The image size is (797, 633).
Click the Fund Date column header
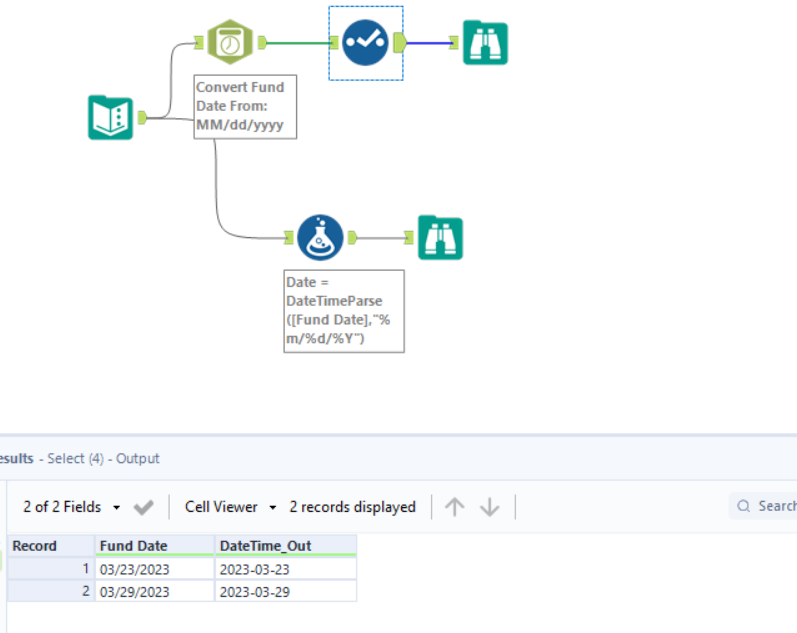[155, 546]
